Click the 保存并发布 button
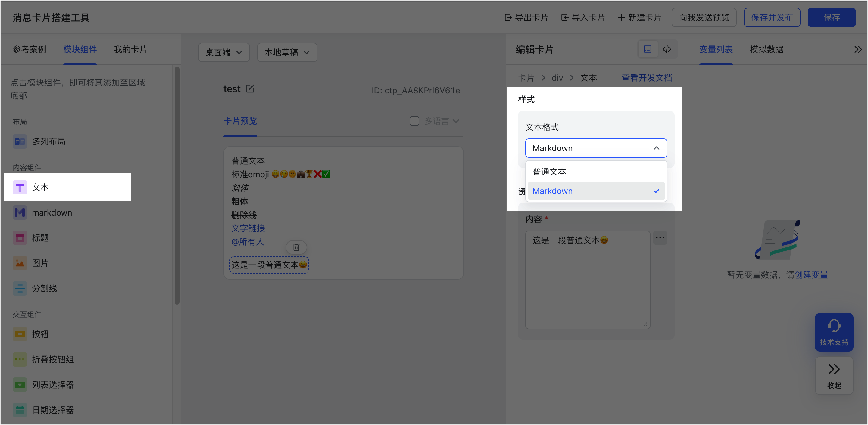The width and height of the screenshot is (868, 425). tap(772, 17)
